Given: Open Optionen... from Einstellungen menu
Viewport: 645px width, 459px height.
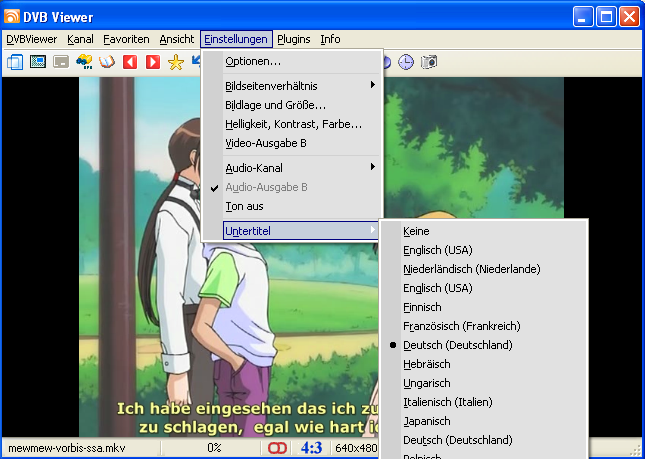Looking at the screenshot, I should point(253,62).
